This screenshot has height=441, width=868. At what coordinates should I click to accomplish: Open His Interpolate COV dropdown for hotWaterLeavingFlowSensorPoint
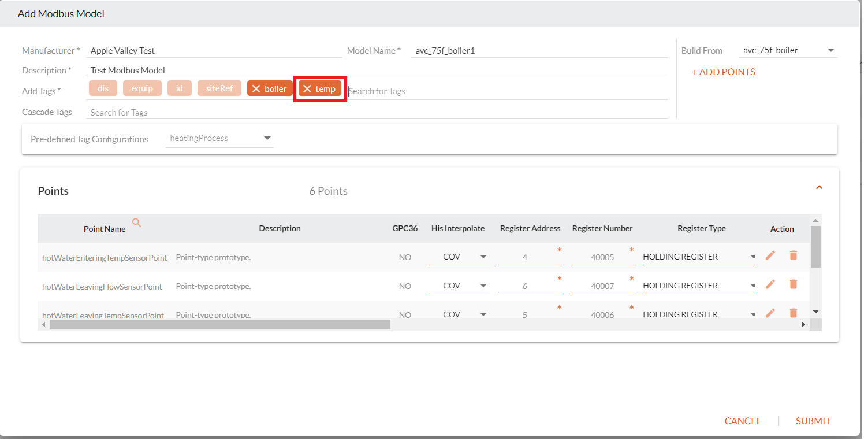click(458, 286)
